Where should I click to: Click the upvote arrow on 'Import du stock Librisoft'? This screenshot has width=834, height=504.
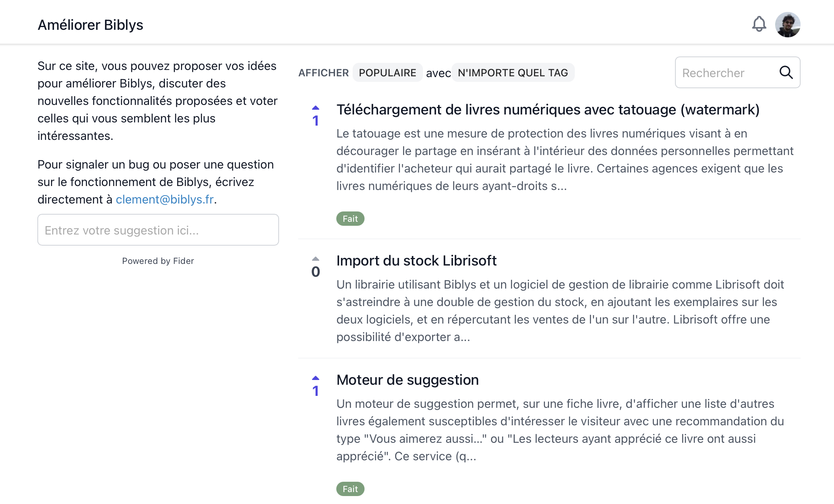click(316, 258)
